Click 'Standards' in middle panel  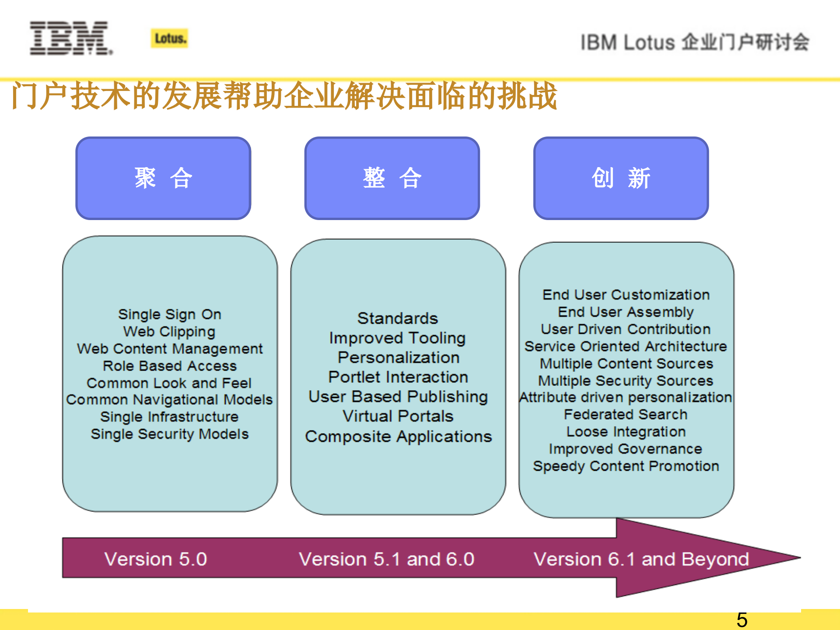click(x=398, y=318)
